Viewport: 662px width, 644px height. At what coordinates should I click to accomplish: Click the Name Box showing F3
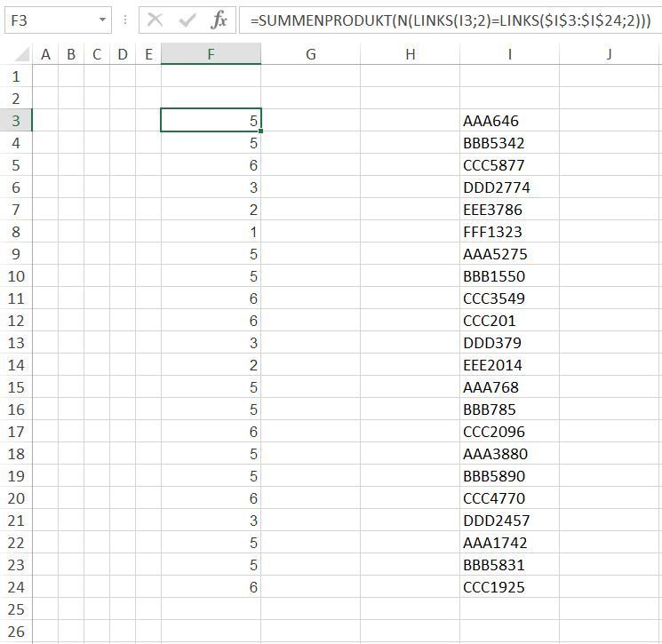coord(58,20)
